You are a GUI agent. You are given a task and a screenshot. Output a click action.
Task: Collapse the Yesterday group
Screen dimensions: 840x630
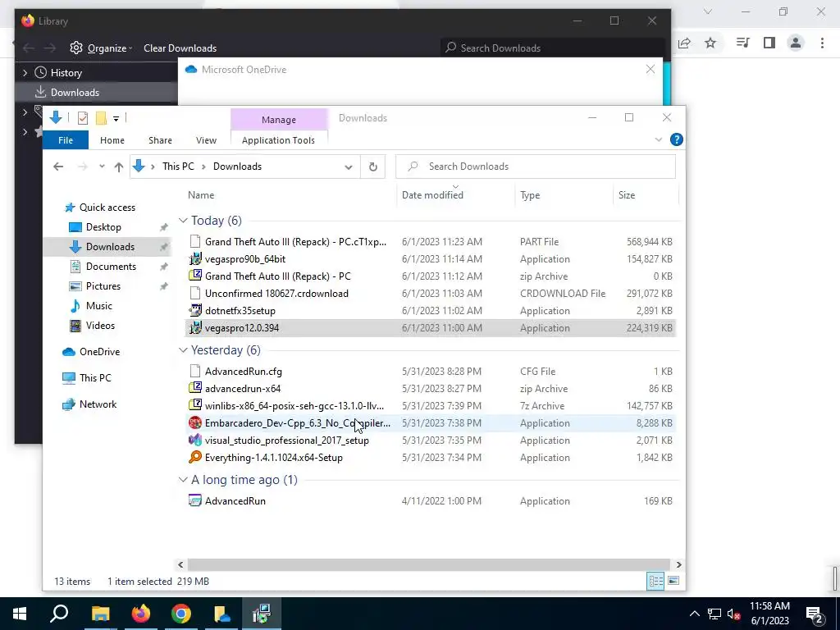click(183, 350)
